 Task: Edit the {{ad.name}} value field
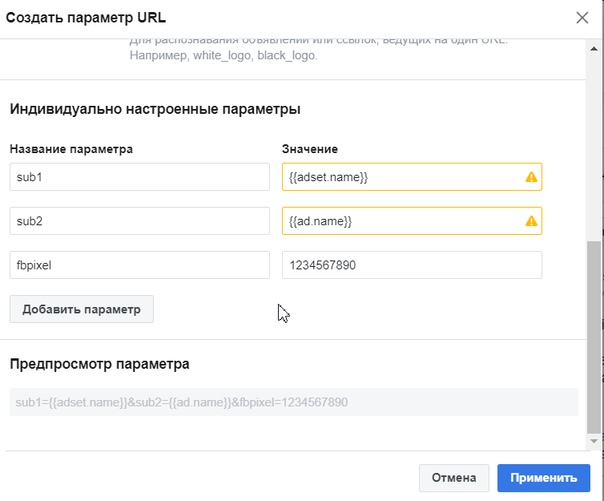pos(412,221)
